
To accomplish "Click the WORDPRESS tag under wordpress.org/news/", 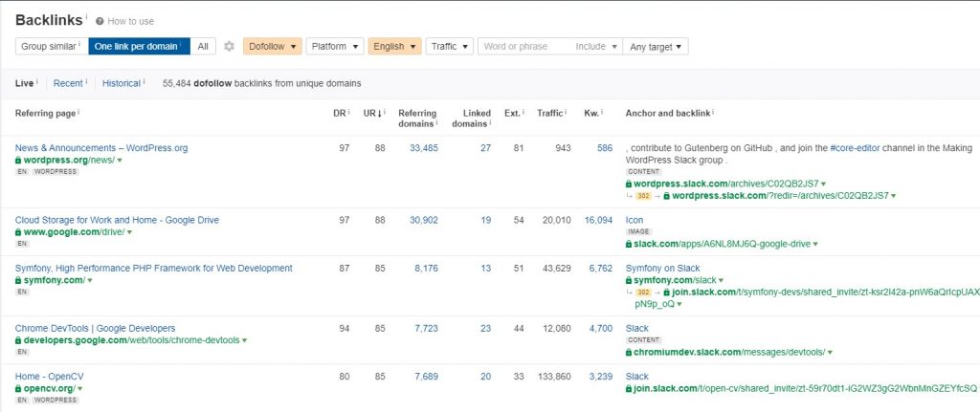I will click(x=56, y=172).
